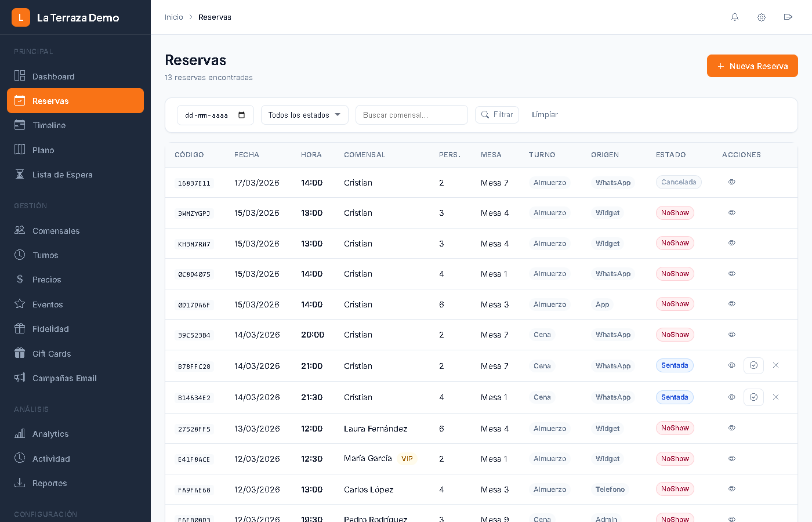Open Turnos in sidebar
Image resolution: width=812 pixels, height=522 pixels.
[x=75, y=255]
